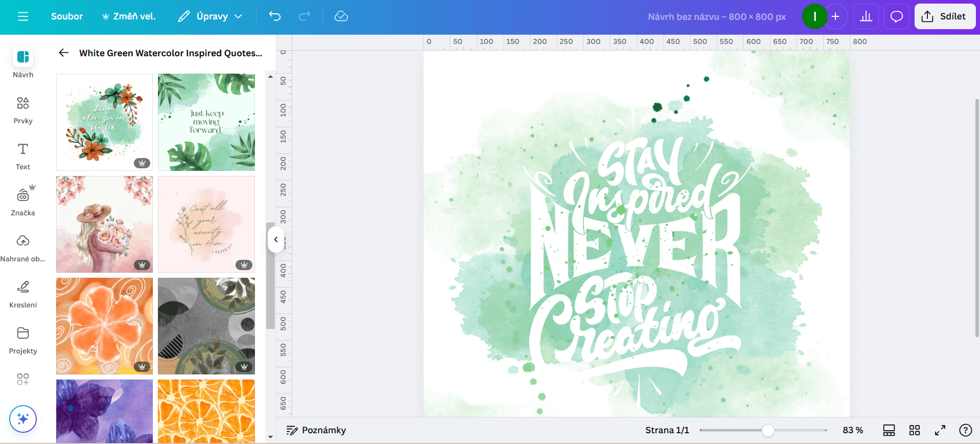The width and height of the screenshot is (980, 444).
Task: Open the Text tab in sidebar
Action: [x=23, y=156]
